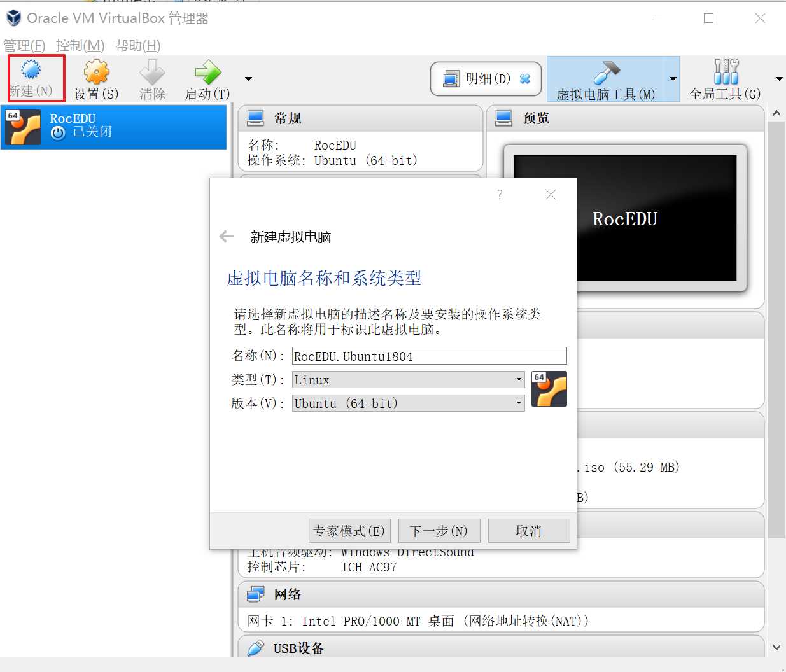
Task: Click the Network (网络) section icon
Action: (x=255, y=594)
